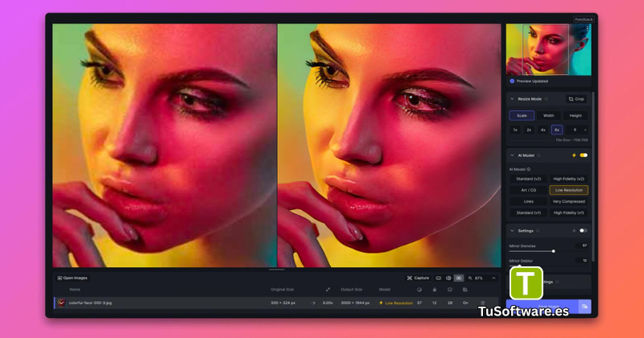Image resolution: width=644 pixels, height=338 pixels.
Task: Click the Open Images button
Action: tap(72, 278)
